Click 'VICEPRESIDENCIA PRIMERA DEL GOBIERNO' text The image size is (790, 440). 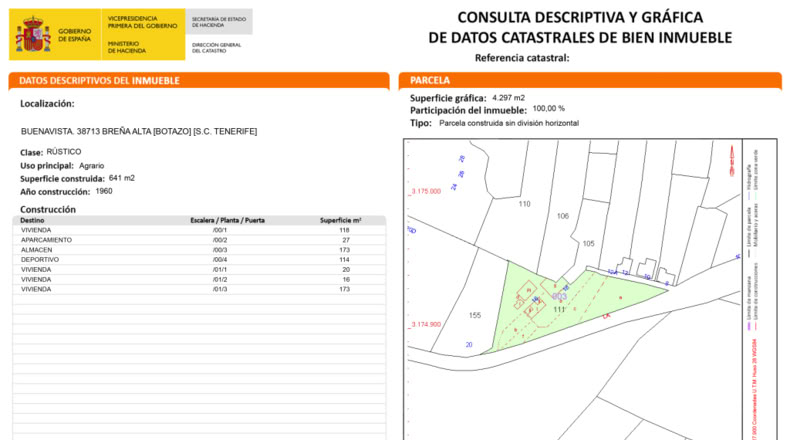[143, 22]
